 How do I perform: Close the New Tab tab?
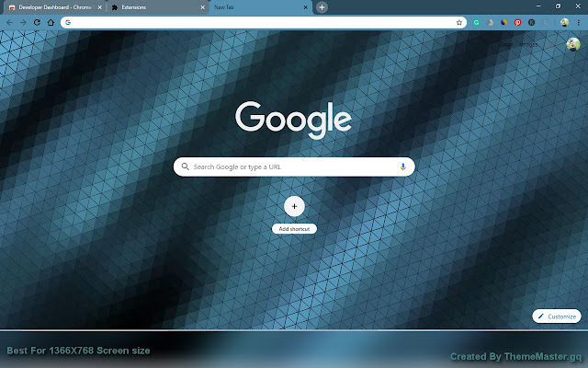pyautogui.click(x=305, y=7)
